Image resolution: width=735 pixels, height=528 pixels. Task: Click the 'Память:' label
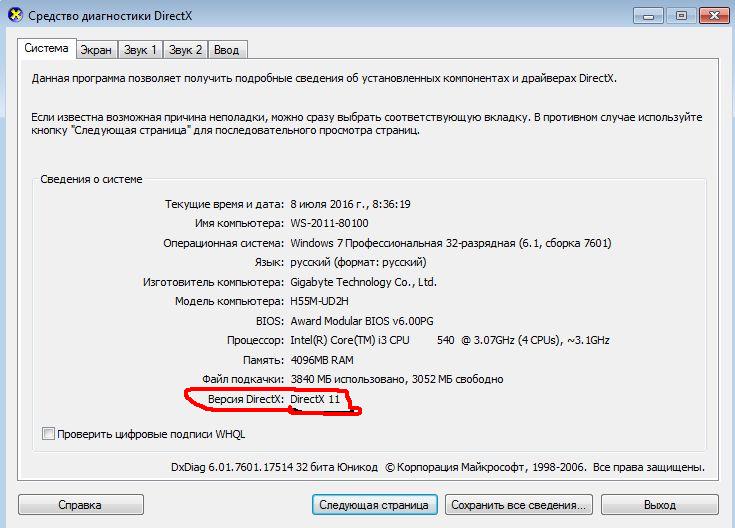click(263, 360)
